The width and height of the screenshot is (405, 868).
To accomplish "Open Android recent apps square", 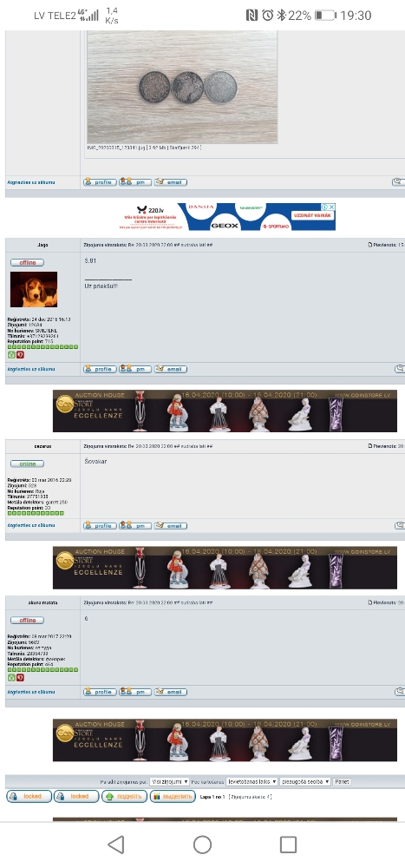I will click(x=288, y=845).
